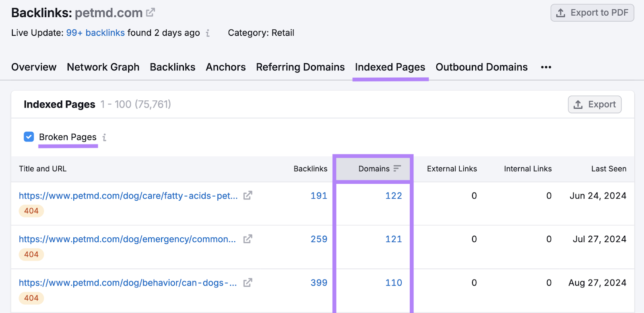Click backlinks count 399
This screenshot has width=644, height=313.
click(x=319, y=283)
